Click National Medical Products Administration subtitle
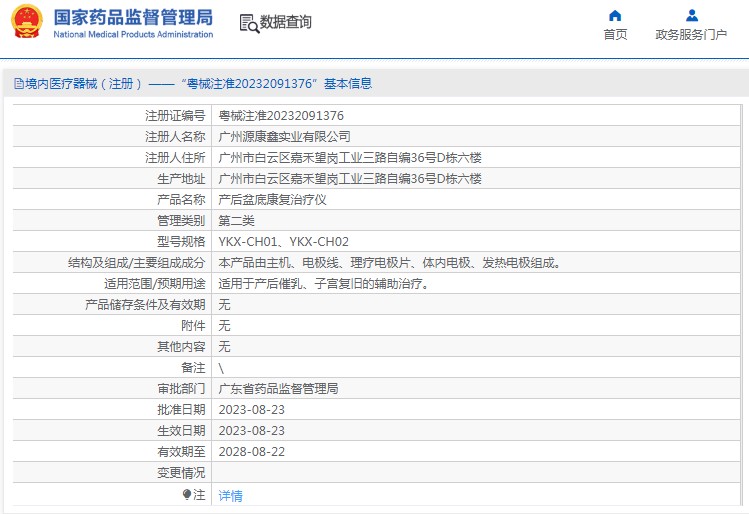749x514 pixels. 133,34
